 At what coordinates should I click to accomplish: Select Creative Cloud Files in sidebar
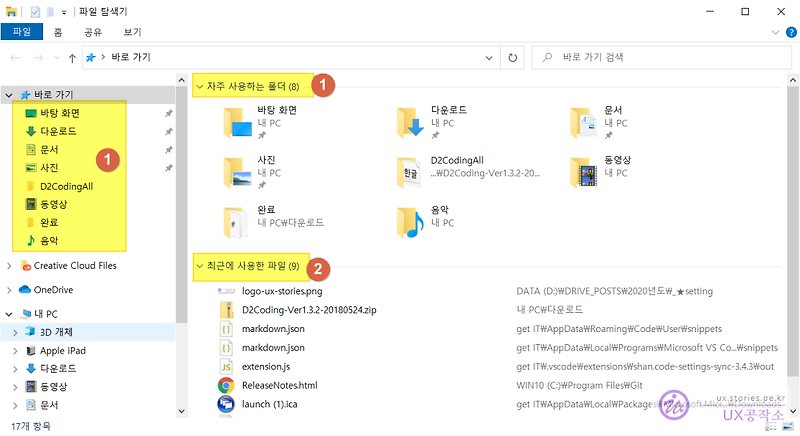75,266
